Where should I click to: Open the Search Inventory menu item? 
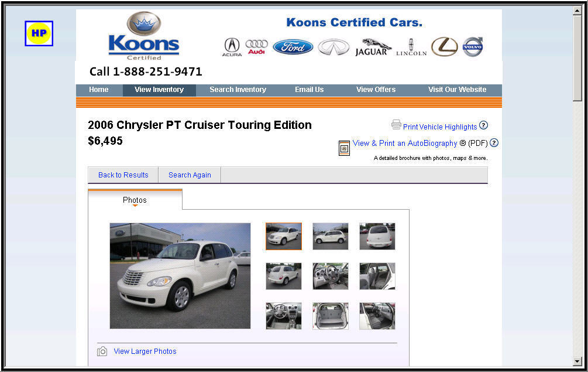[238, 90]
